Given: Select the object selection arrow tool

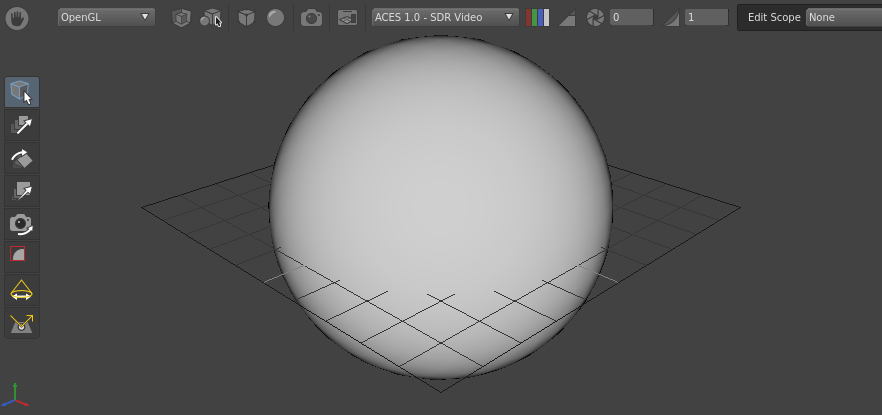Looking at the screenshot, I should coord(21,92).
